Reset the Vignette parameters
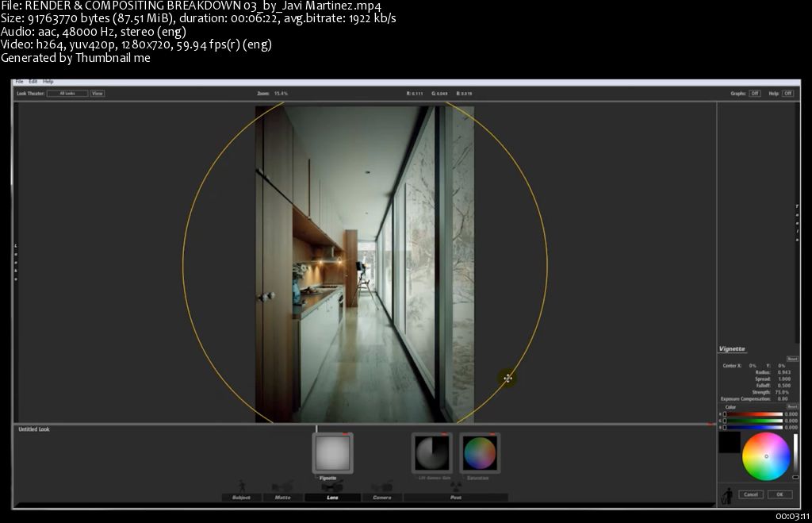This screenshot has height=523, width=812. click(x=792, y=359)
